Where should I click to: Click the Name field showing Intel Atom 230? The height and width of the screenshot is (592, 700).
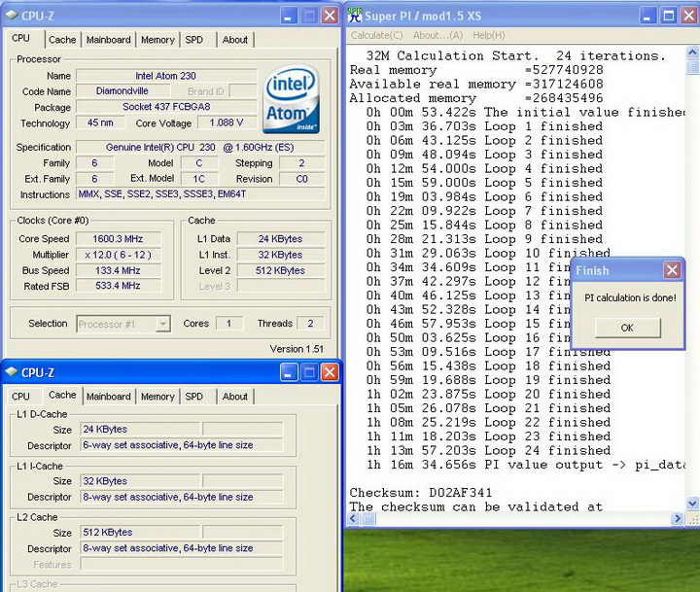(x=166, y=76)
